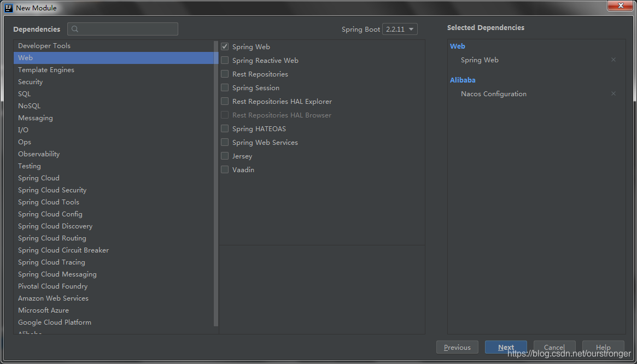This screenshot has height=364, width=637.
Task: Open Microsoft Azure category
Action: pos(114,310)
